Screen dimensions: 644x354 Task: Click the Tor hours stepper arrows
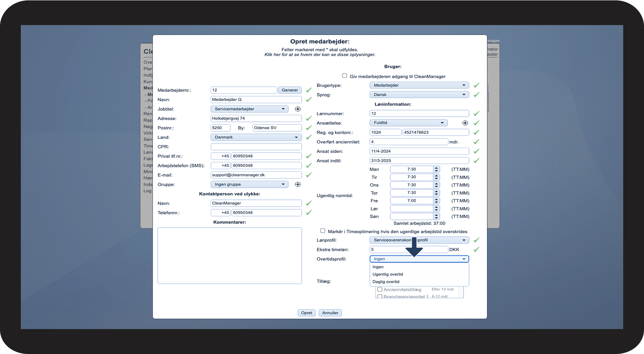436,193
